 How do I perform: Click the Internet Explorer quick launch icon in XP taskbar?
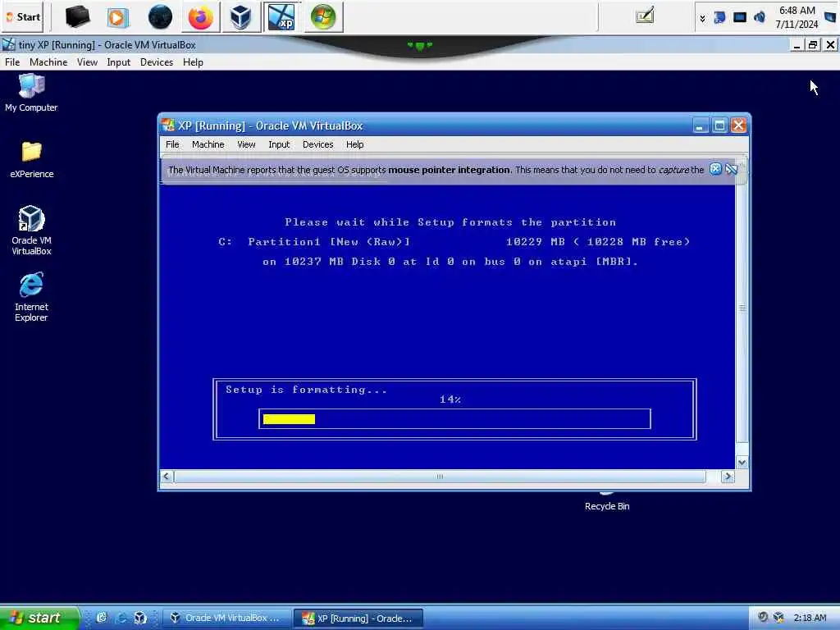pyautogui.click(x=121, y=618)
